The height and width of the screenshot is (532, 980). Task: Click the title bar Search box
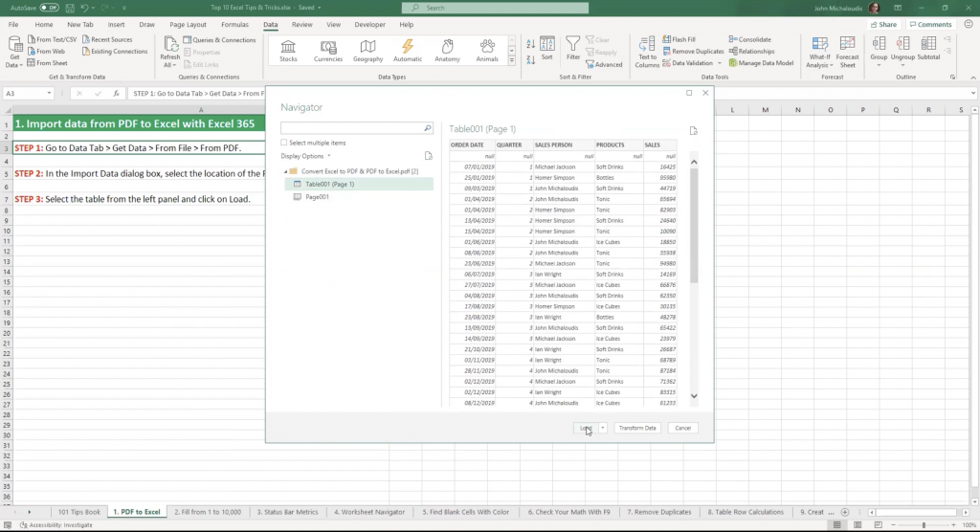495,8
